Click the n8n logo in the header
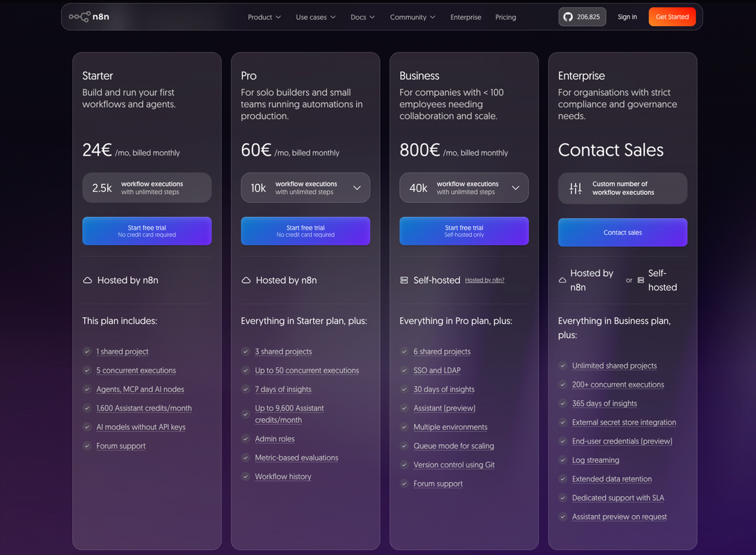756x555 pixels. (89, 17)
